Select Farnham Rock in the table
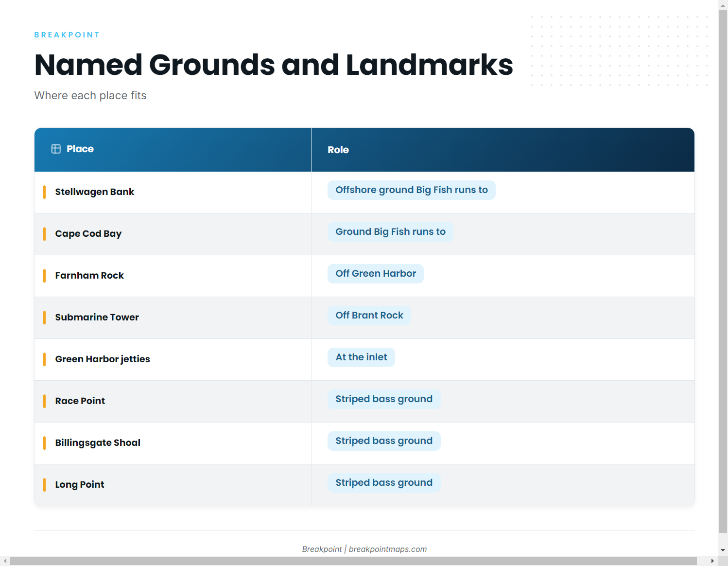Viewport: 728px width, 566px height. pos(89,275)
